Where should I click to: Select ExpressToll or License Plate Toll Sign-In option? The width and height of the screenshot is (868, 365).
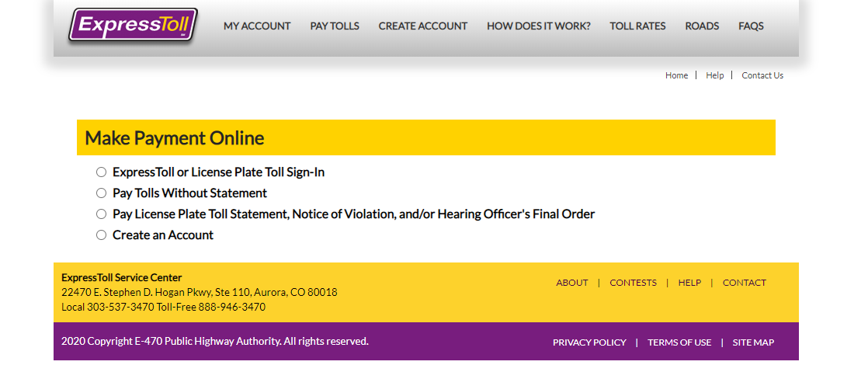pyautogui.click(x=101, y=172)
